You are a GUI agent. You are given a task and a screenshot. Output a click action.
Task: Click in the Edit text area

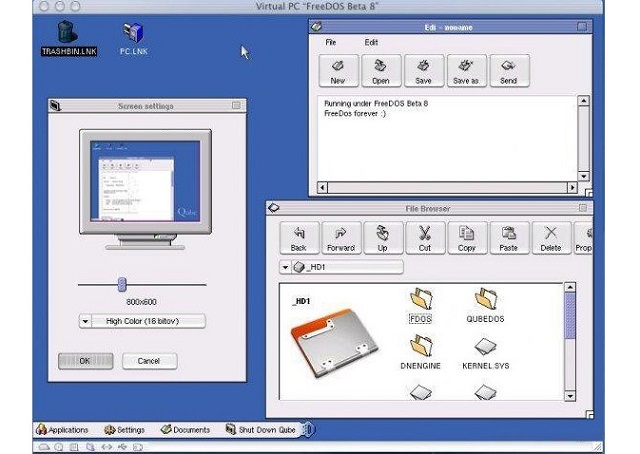point(448,139)
